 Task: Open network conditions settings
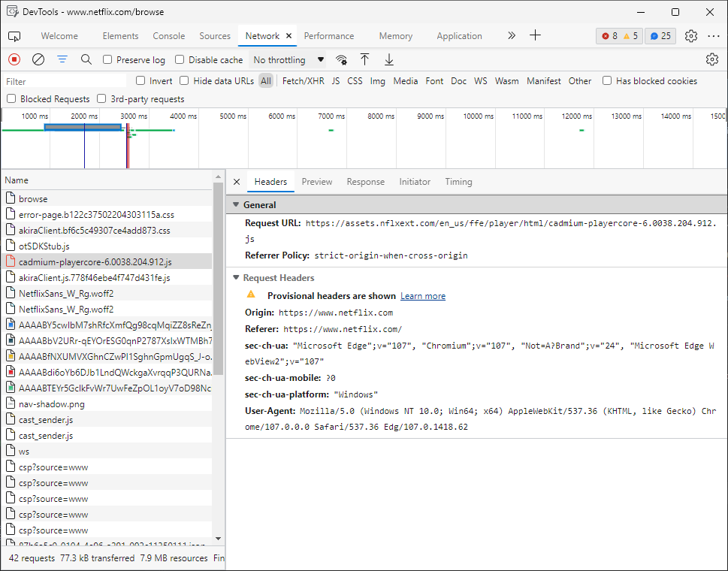[341, 59]
